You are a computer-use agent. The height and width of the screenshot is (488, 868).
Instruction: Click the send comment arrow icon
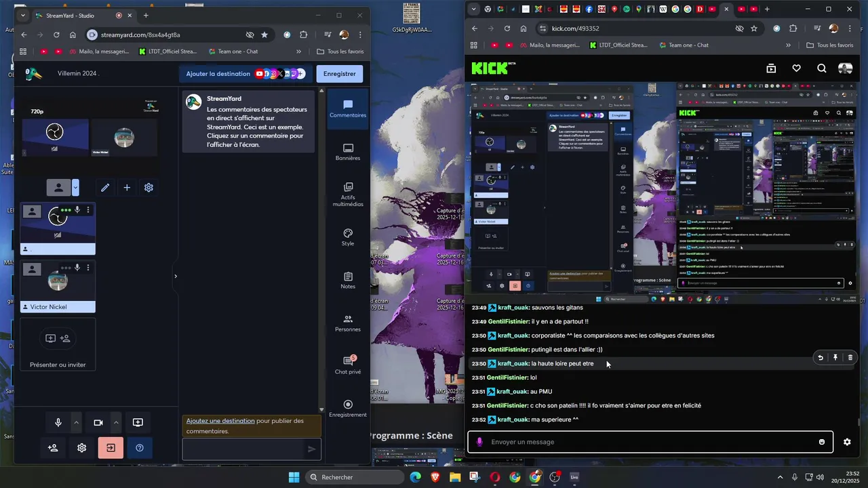(312, 449)
